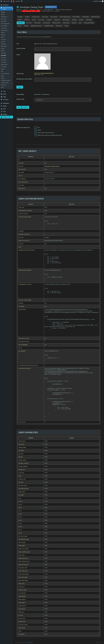Viewport: 104px width, 644px height.
Task: Click the book icon in admin bar
Action: pyautogui.click(x=22, y=1)
